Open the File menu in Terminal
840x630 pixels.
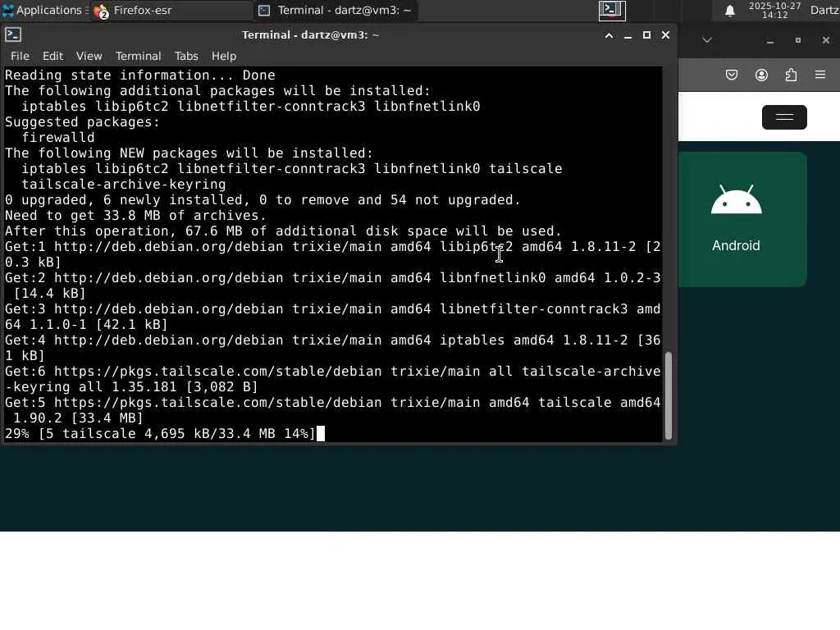pos(20,56)
